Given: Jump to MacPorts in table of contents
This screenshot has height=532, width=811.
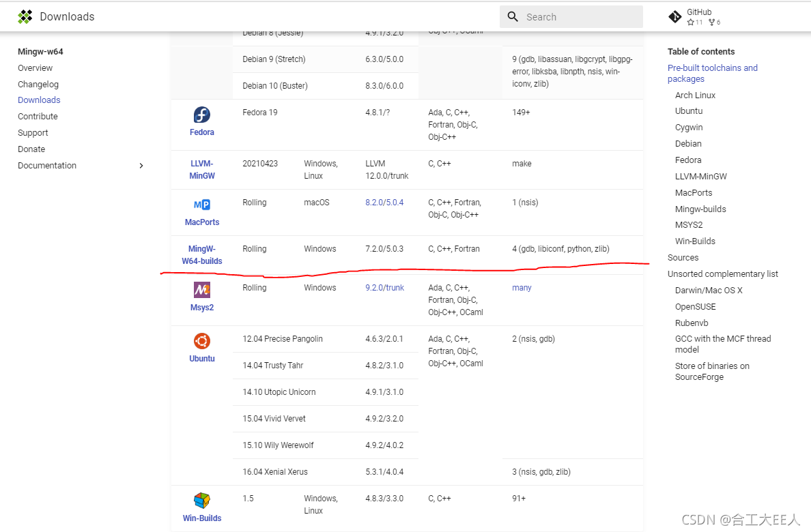Looking at the screenshot, I should [x=694, y=192].
